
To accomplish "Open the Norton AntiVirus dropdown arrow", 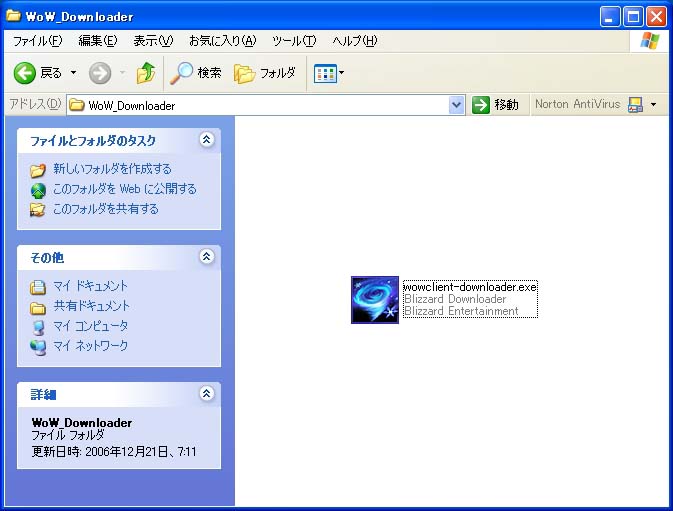I will (653, 104).
